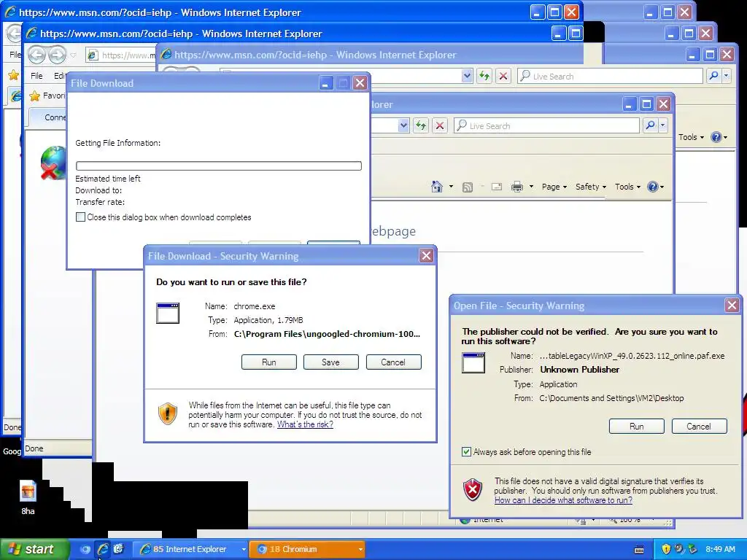Open "How can I decide what software to run?"
The image size is (747, 560).
[563, 500]
